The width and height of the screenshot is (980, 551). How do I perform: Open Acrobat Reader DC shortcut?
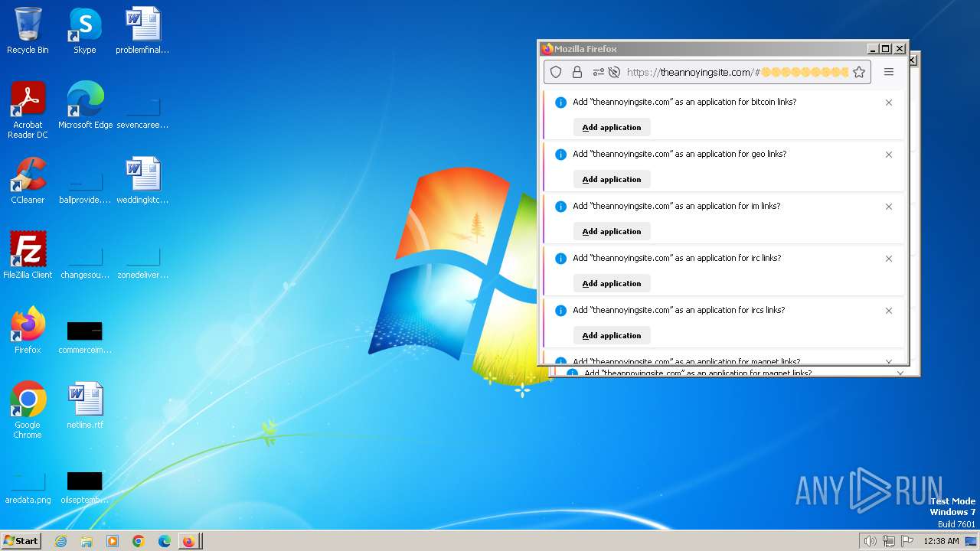pos(28,110)
